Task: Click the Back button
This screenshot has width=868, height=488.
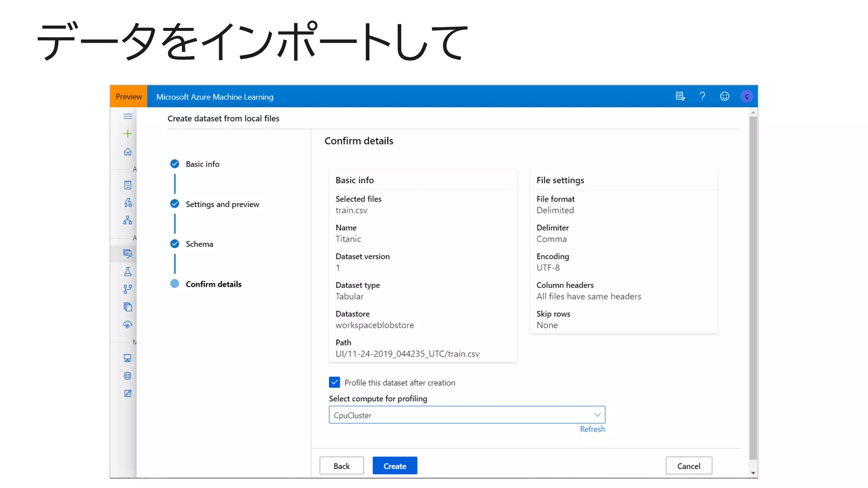Action: (x=342, y=466)
